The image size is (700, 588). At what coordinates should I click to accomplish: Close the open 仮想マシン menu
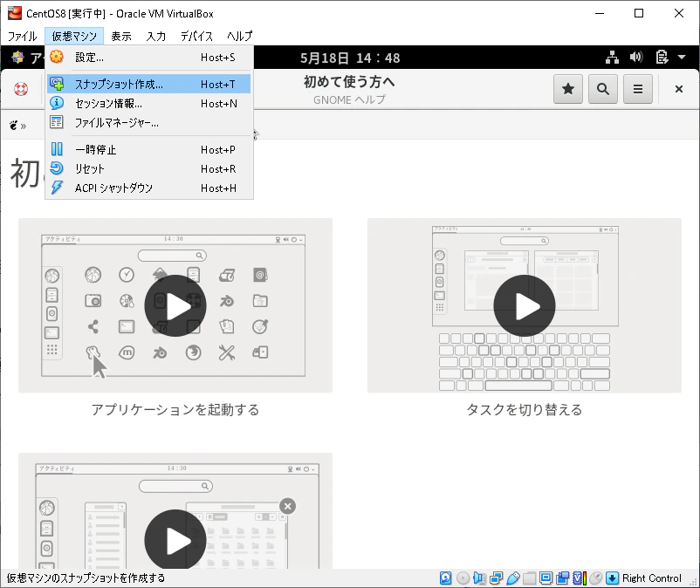[x=74, y=36]
